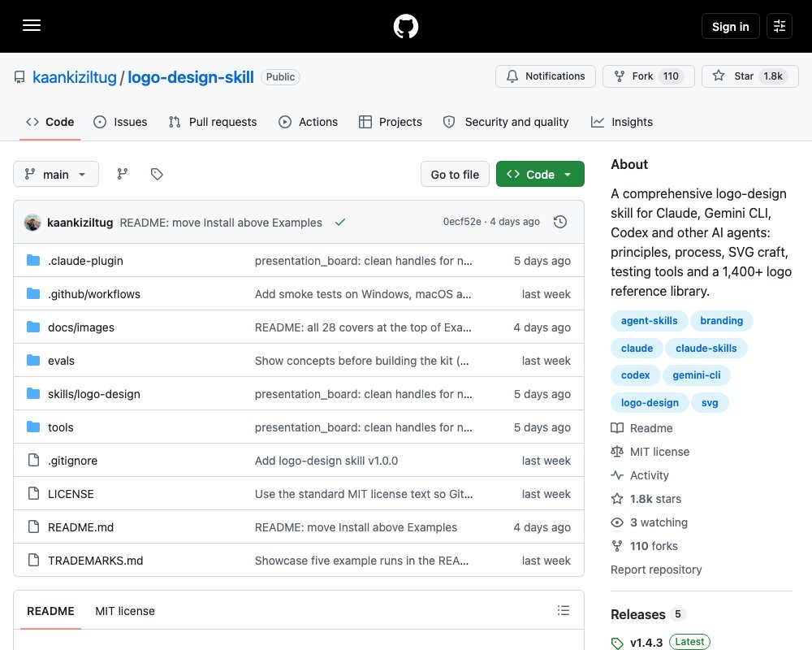Open the README.md file
812x650 pixels.
pos(80,527)
